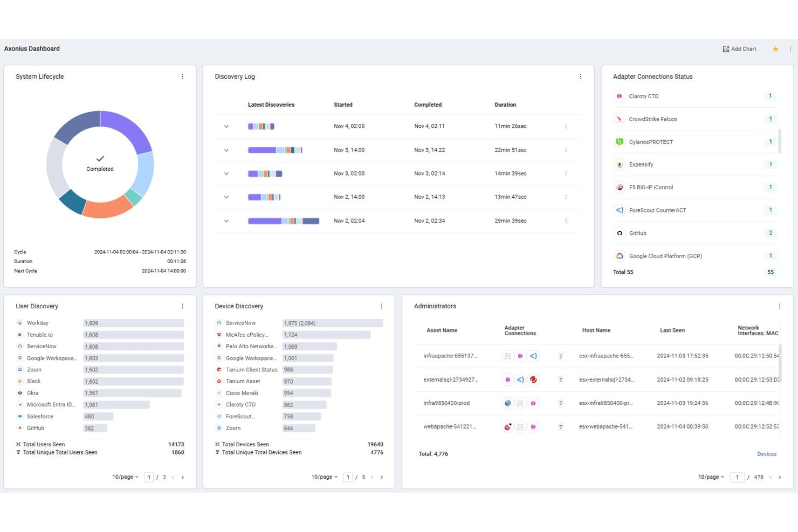Viewport: 798px width, 532px height.
Task: Open the 10/page dropdown in User Discovery
Action: pyautogui.click(x=125, y=477)
